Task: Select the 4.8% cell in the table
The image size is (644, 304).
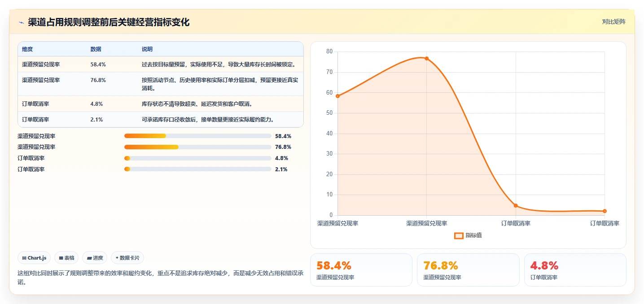Action: point(96,104)
